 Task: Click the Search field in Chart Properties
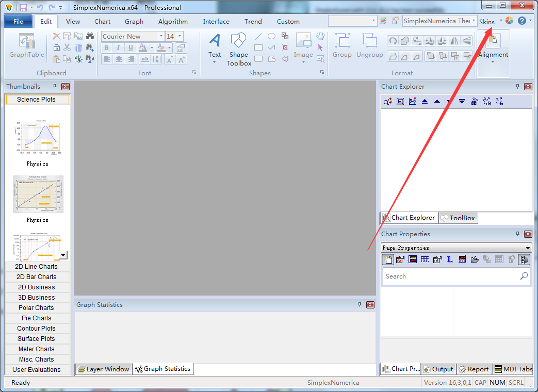pyautogui.click(x=457, y=276)
